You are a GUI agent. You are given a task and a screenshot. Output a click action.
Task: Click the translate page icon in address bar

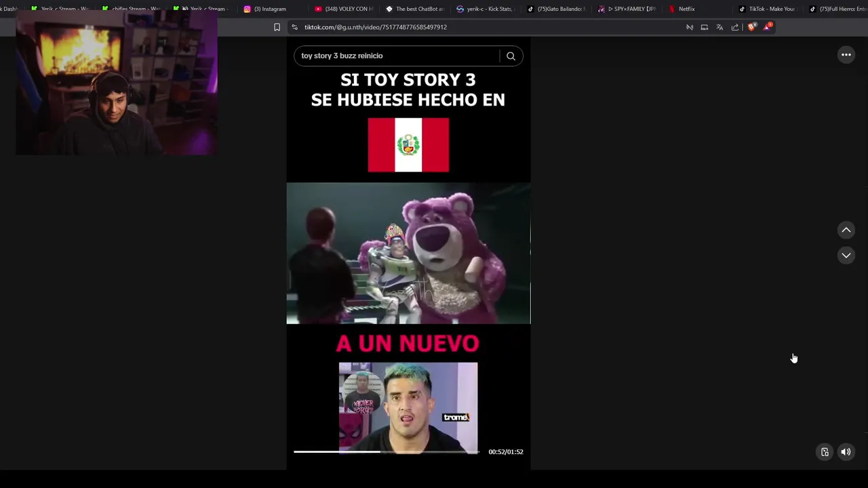coord(719,27)
